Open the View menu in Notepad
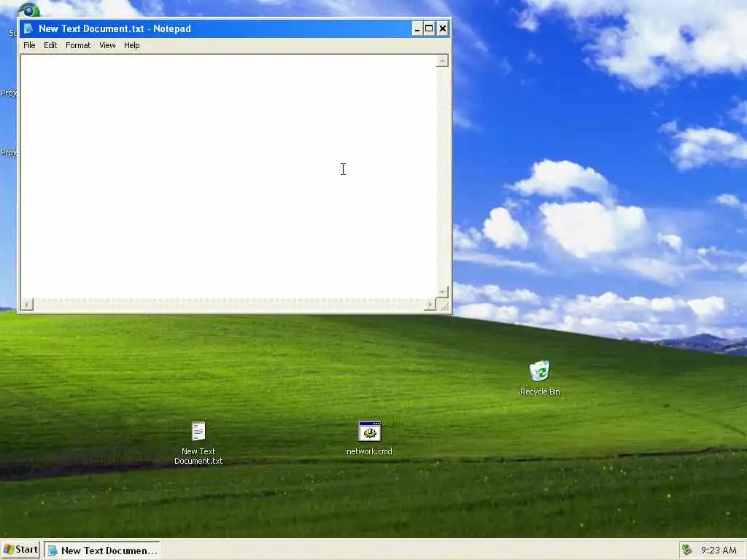 pyautogui.click(x=107, y=45)
